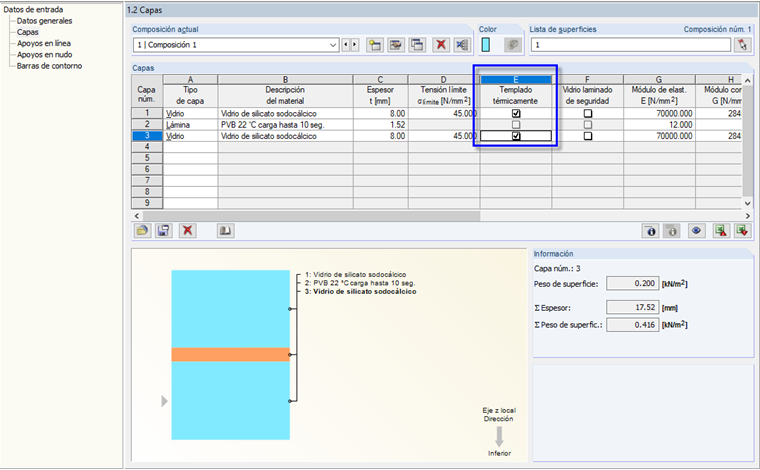This screenshot has width=760, height=470.
Task: Click the cyan composition color swatch
Action: pyautogui.click(x=486, y=45)
